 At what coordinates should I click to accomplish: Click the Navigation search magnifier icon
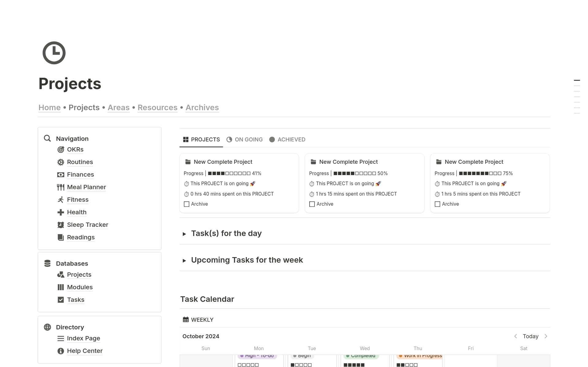click(x=47, y=138)
